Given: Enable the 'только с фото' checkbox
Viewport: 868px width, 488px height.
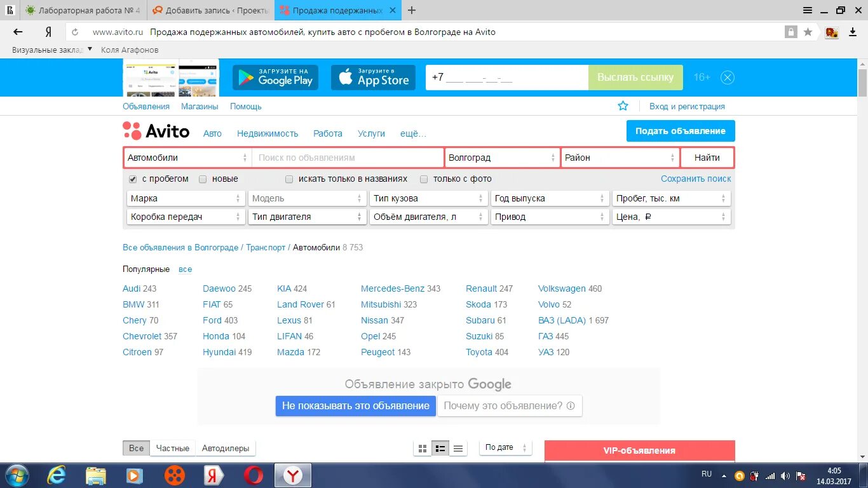Looking at the screenshot, I should click(x=424, y=179).
